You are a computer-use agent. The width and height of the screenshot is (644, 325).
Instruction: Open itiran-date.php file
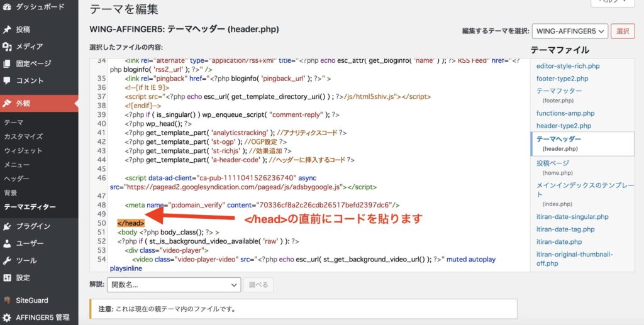[559, 241]
